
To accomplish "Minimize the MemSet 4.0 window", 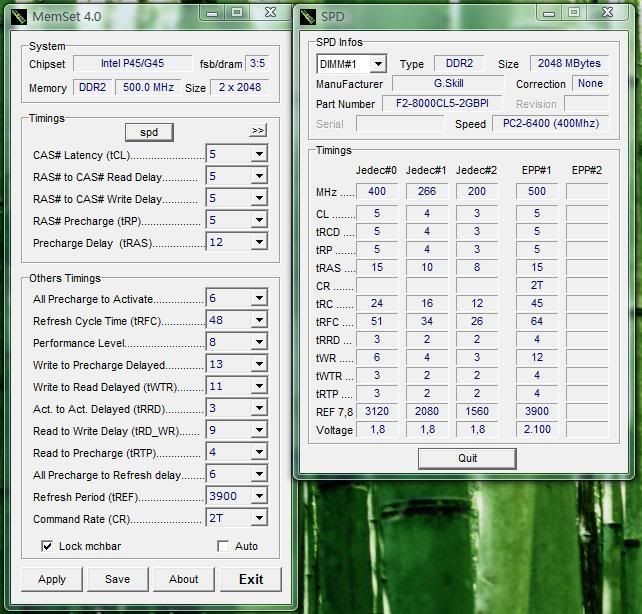I will tap(214, 12).
